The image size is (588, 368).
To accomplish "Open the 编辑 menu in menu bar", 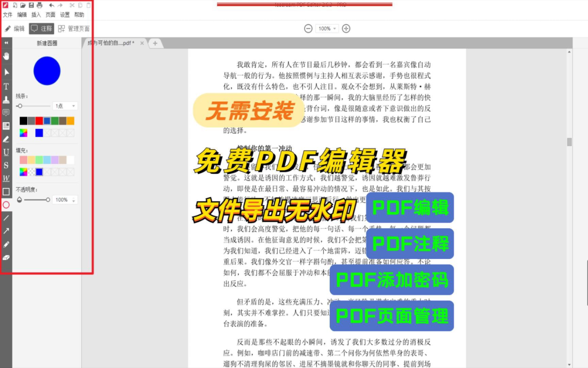I will 22,15.
